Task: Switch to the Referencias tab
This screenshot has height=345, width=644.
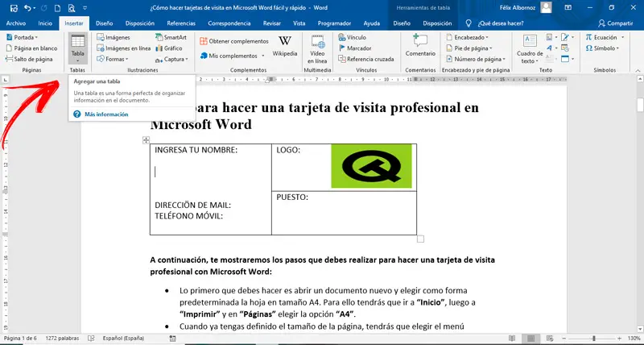Action: click(x=181, y=23)
